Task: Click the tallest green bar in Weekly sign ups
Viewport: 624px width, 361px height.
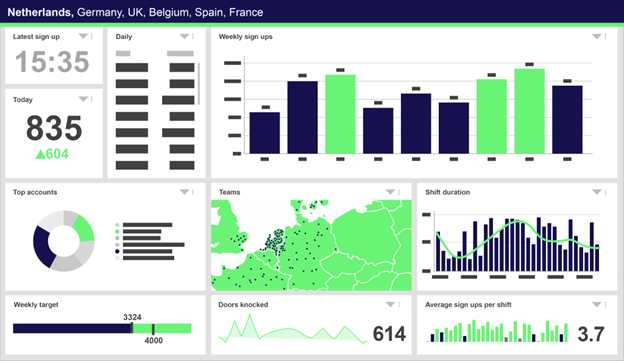Action: coord(529,111)
